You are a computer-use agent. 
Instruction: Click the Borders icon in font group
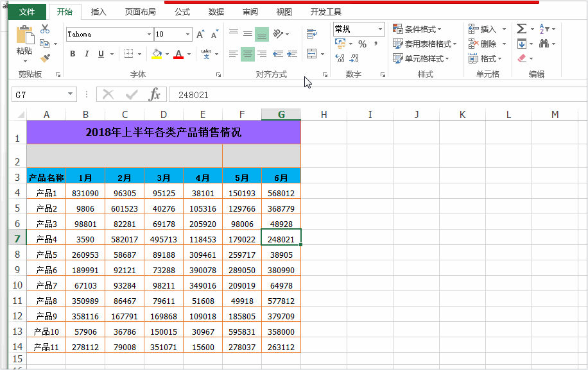coord(128,54)
